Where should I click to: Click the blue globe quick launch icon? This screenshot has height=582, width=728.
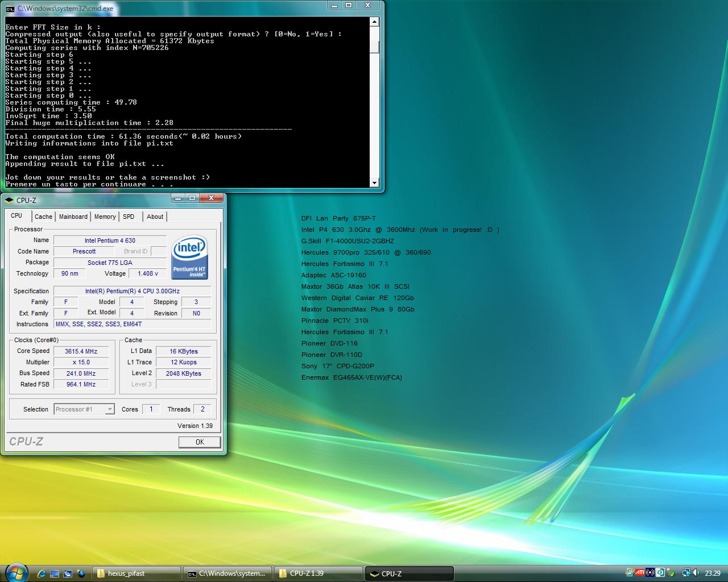click(81, 573)
